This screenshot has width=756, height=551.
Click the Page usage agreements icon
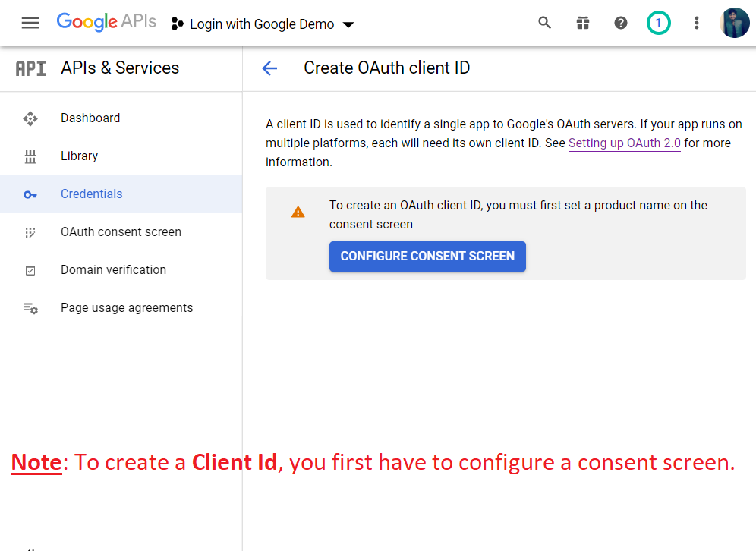click(x=30, y=309)
